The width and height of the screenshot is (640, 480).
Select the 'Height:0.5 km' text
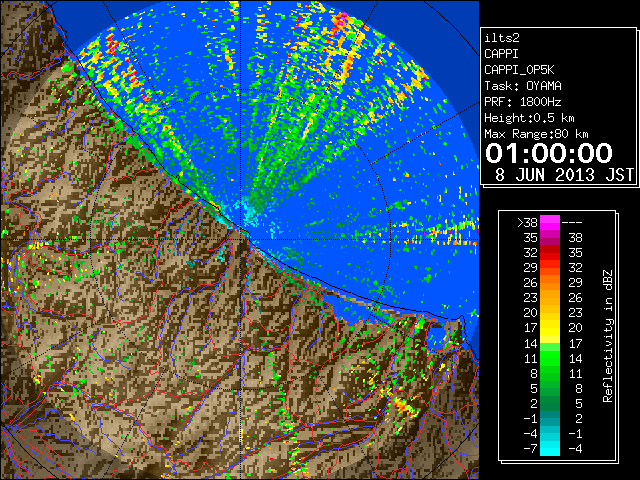point(529,118)
